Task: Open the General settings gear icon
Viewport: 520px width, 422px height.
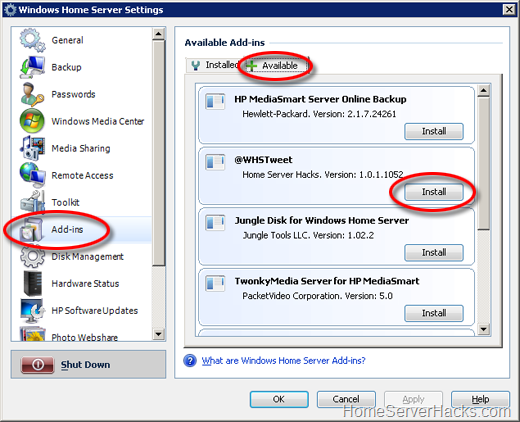Action: pos(32,40)
